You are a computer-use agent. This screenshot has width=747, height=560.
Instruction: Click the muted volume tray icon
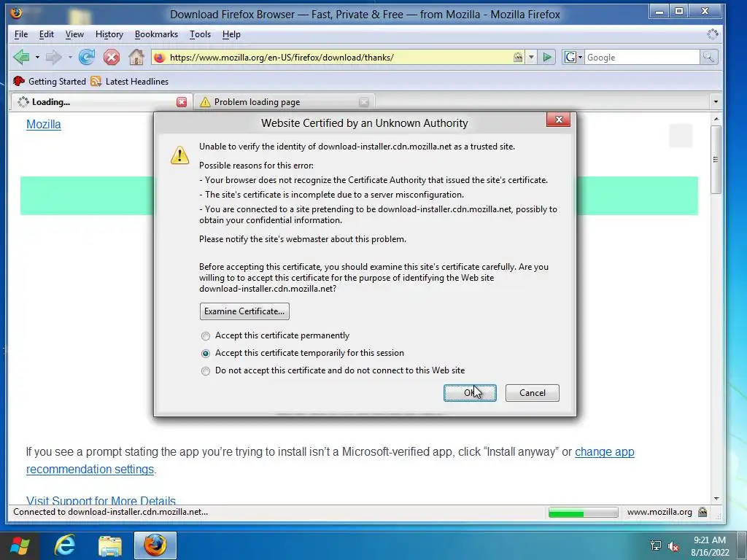pos(673,546)
